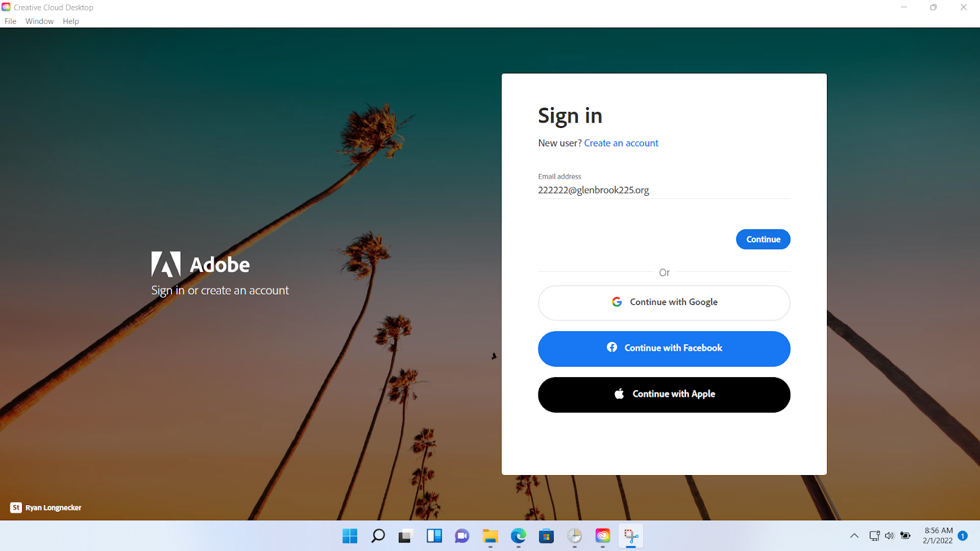The image size is (980, 551).
Task: Open the volume tray icon
Action: point(889,536)
